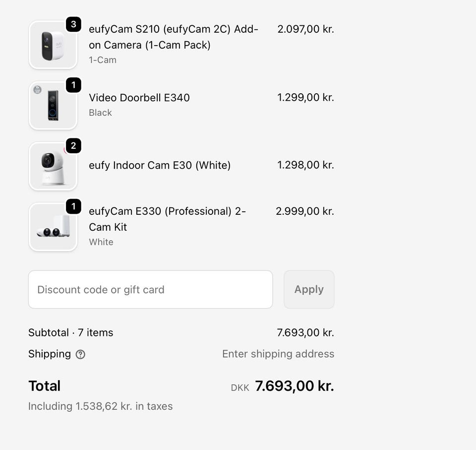Select the eufyCam E330 2-Cam Kit image
The width and height of the screenshot is (476, 450).
(53, 227)
